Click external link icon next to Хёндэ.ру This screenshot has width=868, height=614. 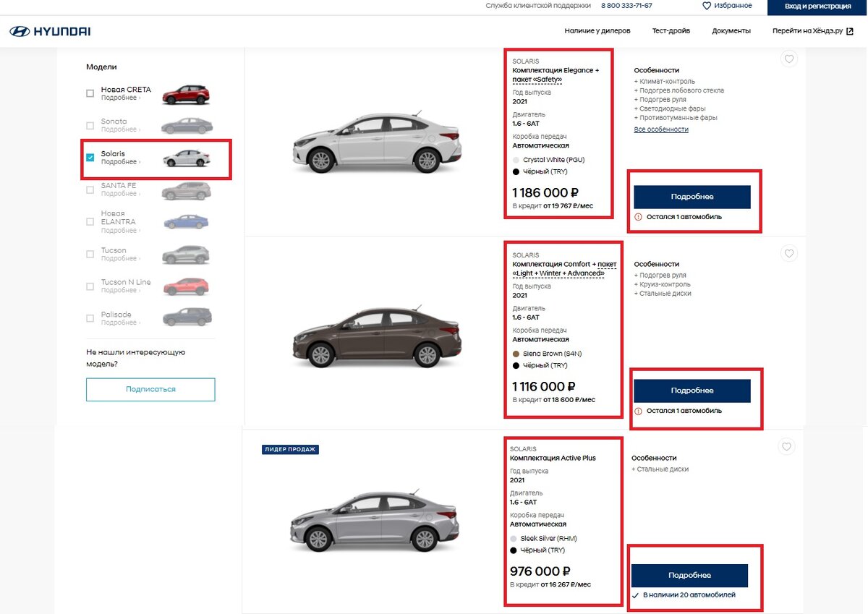(x=850, y=31)
